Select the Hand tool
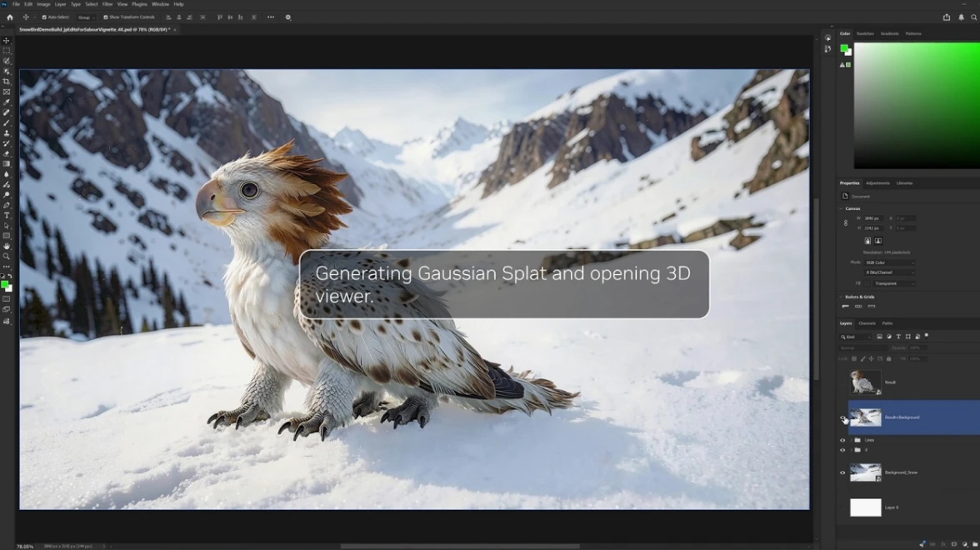Screen dimensions: 980x550 click(7, 247)
